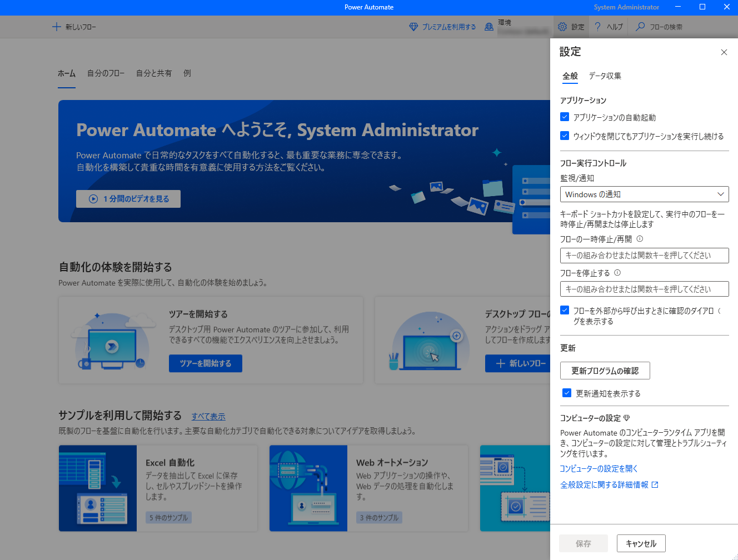Select the ホーム tab
Image resolution: width=738 pixels, height=560 pixels.
pyautogui.click(x=67, y=73)
